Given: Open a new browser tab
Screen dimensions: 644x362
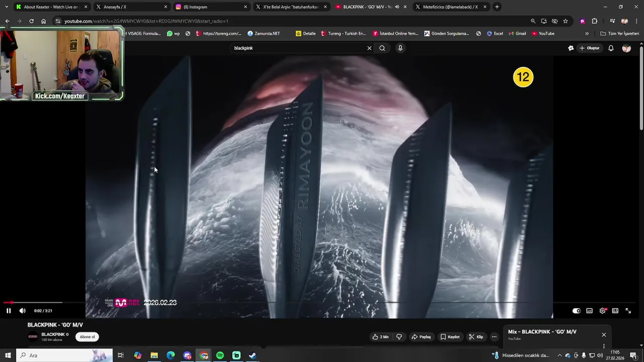Looking at the screenshot, I should click(x=497, y=7).
